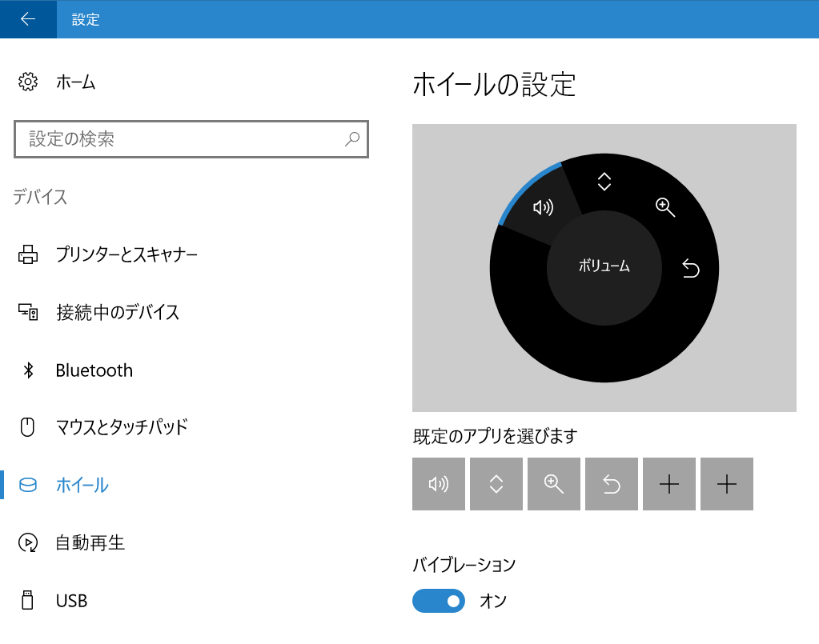
Task: Click the scroll tile under 既定のアプリ
Action: [x=496, y=484]
